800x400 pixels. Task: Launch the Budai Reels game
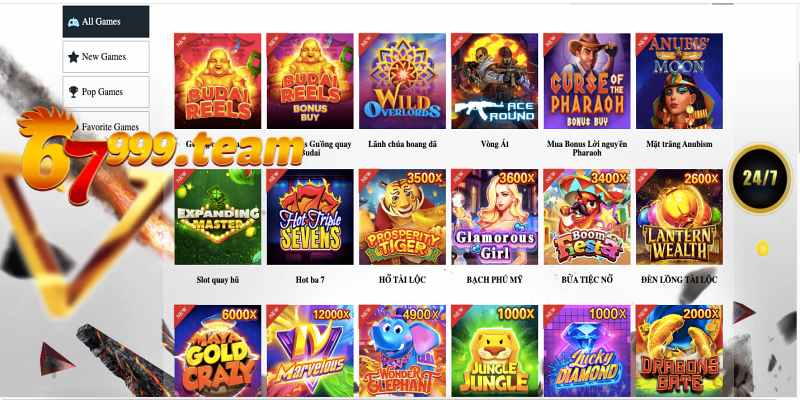click(x=217, y=81)
